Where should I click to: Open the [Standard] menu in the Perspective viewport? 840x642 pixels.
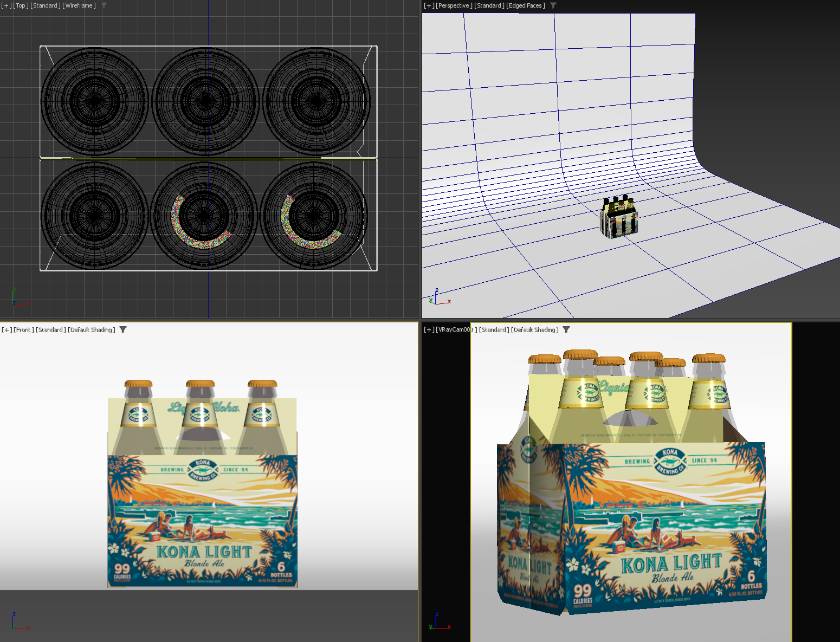(490, 5)
